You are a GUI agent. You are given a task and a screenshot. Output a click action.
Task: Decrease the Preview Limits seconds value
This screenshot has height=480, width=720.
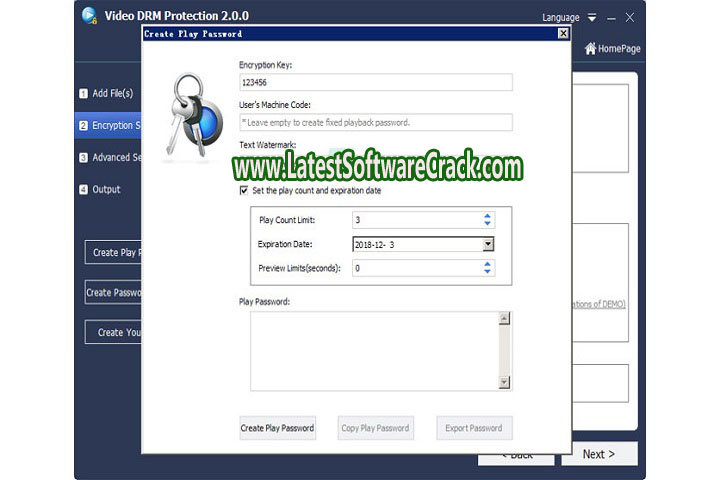point(488,272)
